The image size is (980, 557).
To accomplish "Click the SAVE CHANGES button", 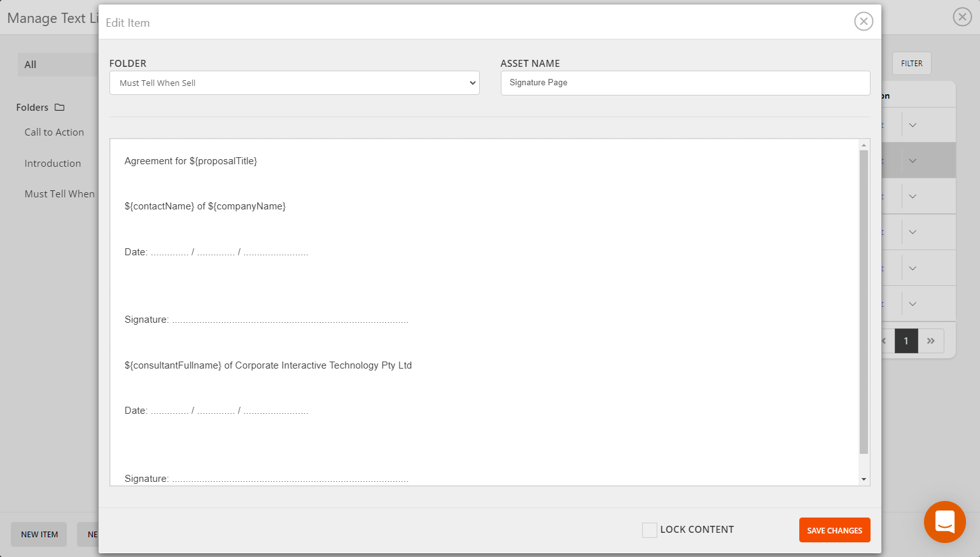I will (834, 530).
